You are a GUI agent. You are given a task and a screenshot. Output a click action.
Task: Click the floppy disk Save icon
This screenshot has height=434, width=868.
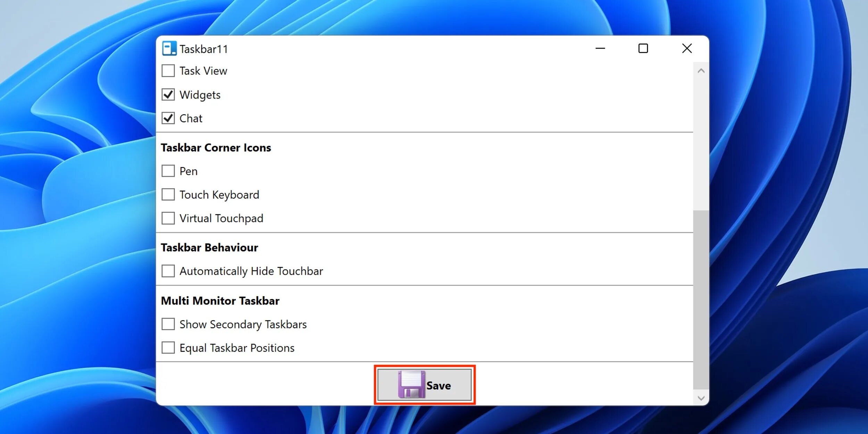click(x=411, y=384)
